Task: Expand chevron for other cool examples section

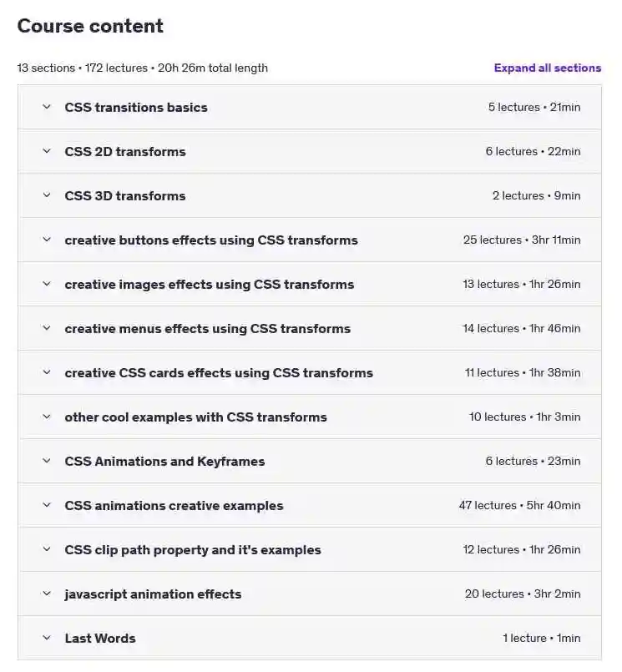Action: 47,417
